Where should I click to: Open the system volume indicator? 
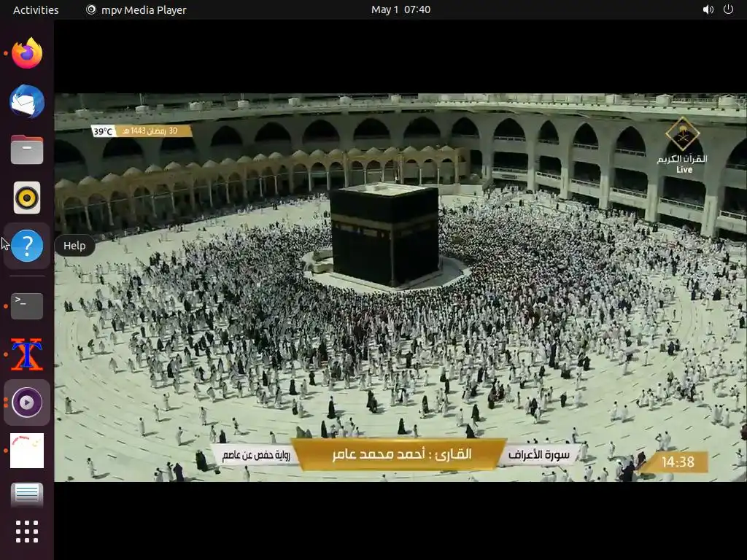coord(708,9)
